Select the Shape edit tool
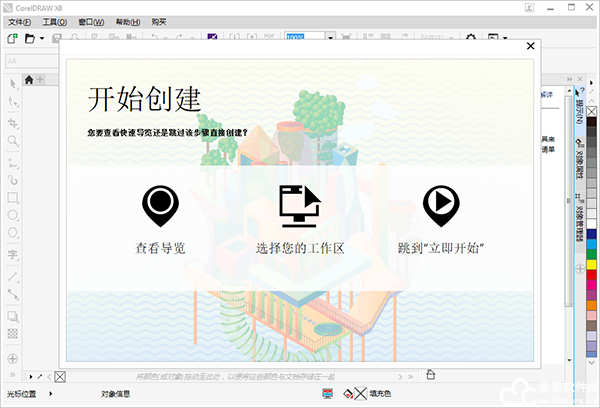Viewport: 600px width, 408px height. tap(13, 101)
